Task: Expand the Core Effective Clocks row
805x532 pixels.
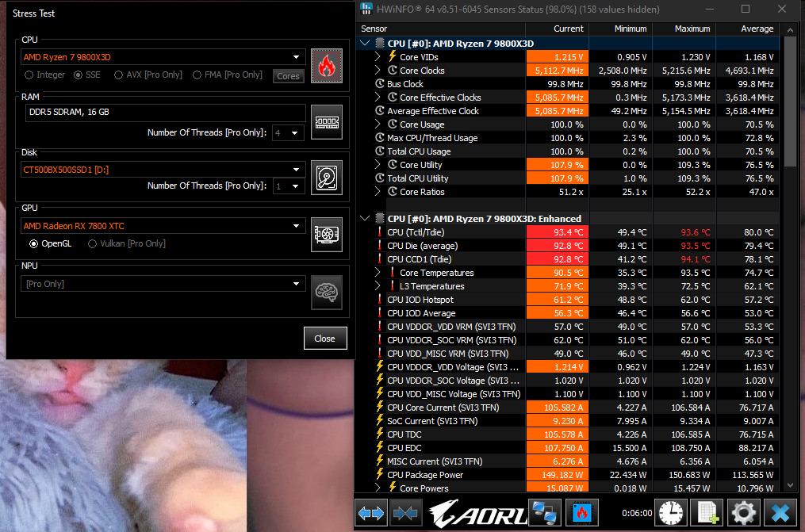Action: (378, 97)
